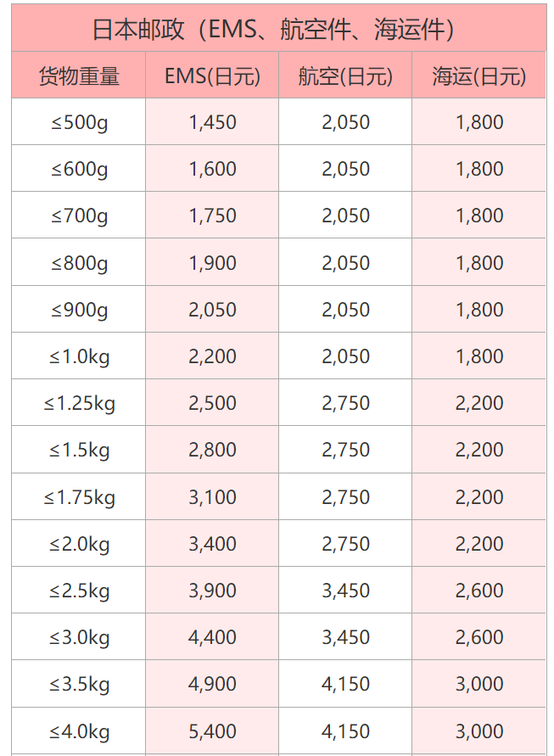Click the 海运(日元) column header
Screen dimensions: 554x756
pyautogui.click(x=479, y=76)
